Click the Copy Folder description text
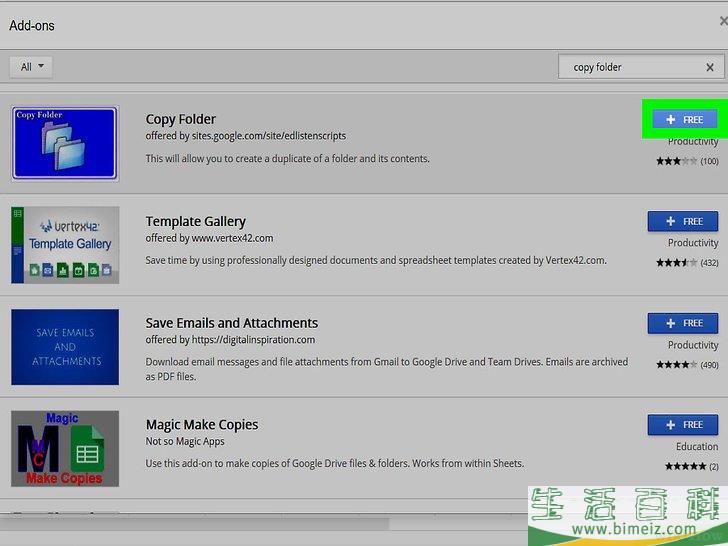Viewport: 728px width, 546px height. tap(287, 159)
